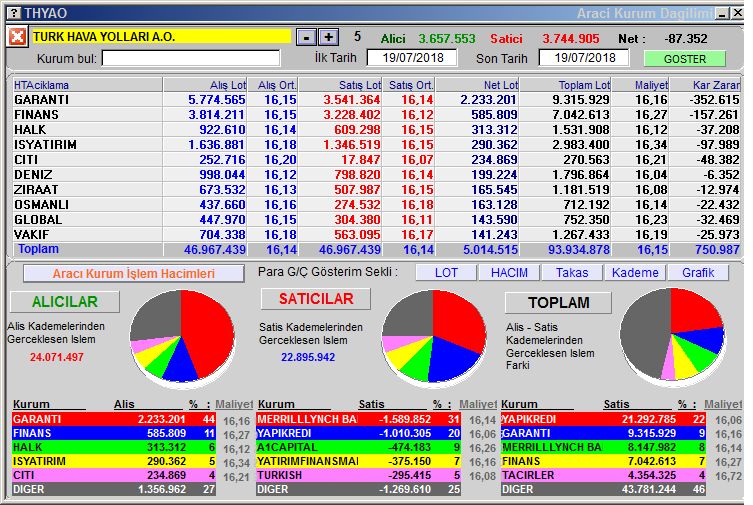
Task: Sort by Satış Lot column header
Action: [340, 85]
